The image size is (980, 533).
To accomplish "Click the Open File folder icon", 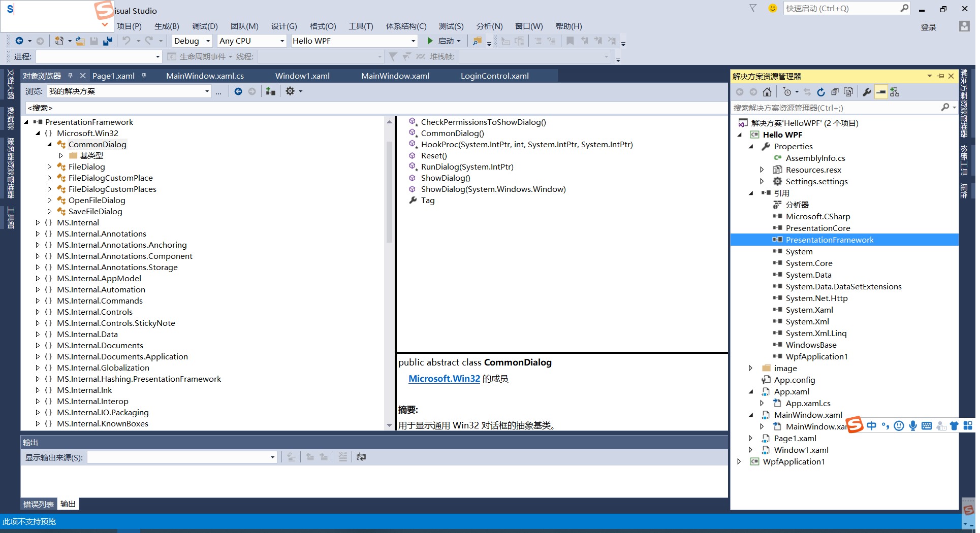I will coord(80,41).
